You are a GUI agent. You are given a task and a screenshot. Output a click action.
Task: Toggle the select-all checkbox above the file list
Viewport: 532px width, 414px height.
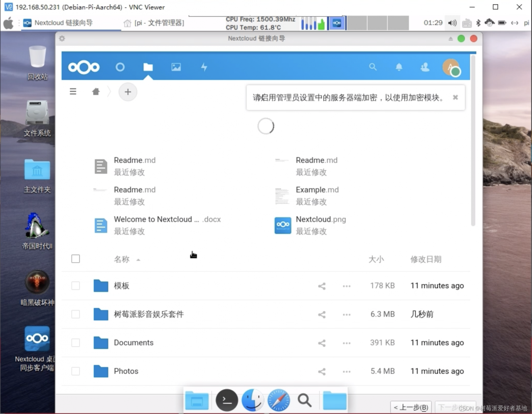(75, 259)
